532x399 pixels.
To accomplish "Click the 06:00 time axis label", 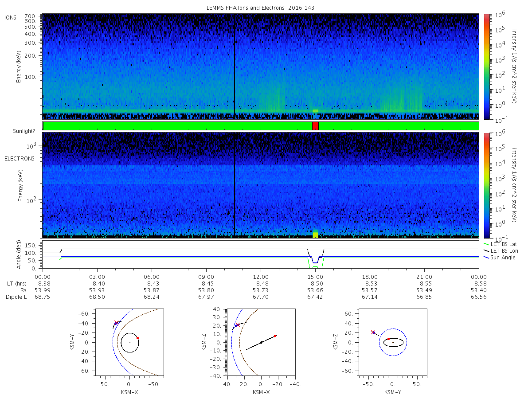I will coord(152,277).
